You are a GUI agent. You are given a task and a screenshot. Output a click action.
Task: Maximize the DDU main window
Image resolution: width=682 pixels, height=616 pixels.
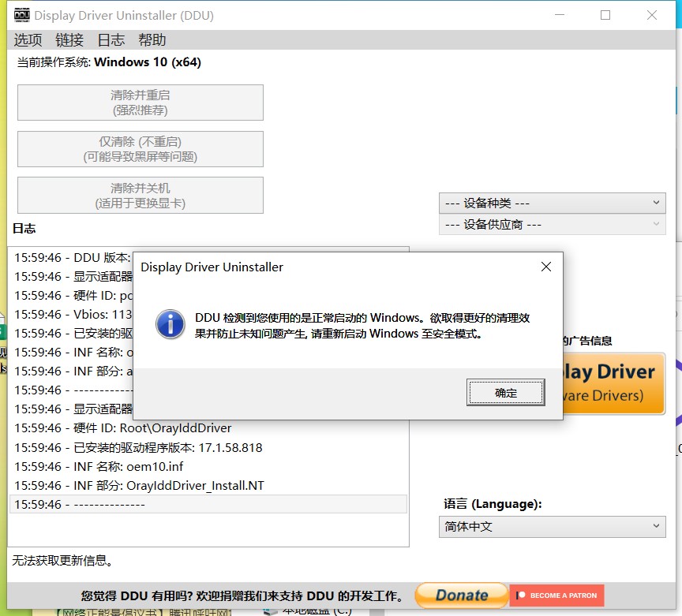tap(605, 15)
